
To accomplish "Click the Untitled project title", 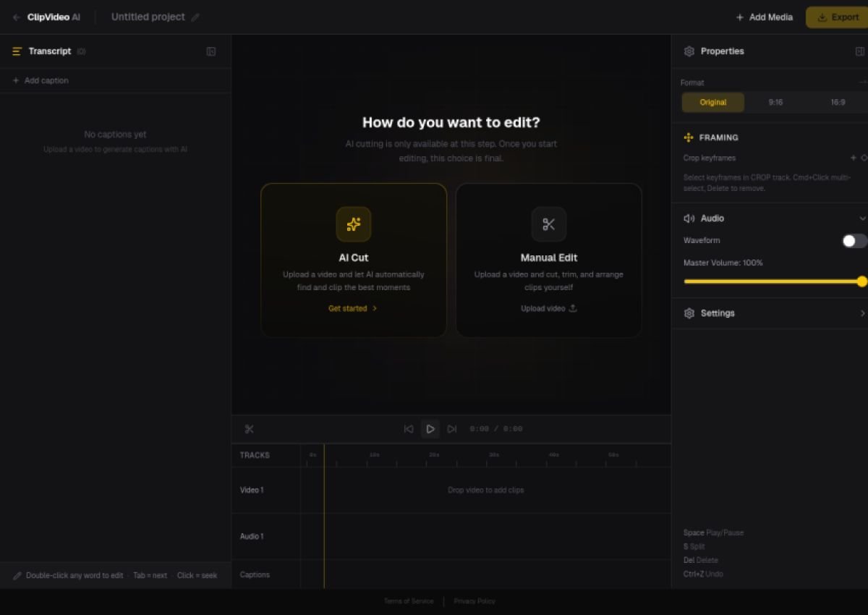I will pos(148,17).
